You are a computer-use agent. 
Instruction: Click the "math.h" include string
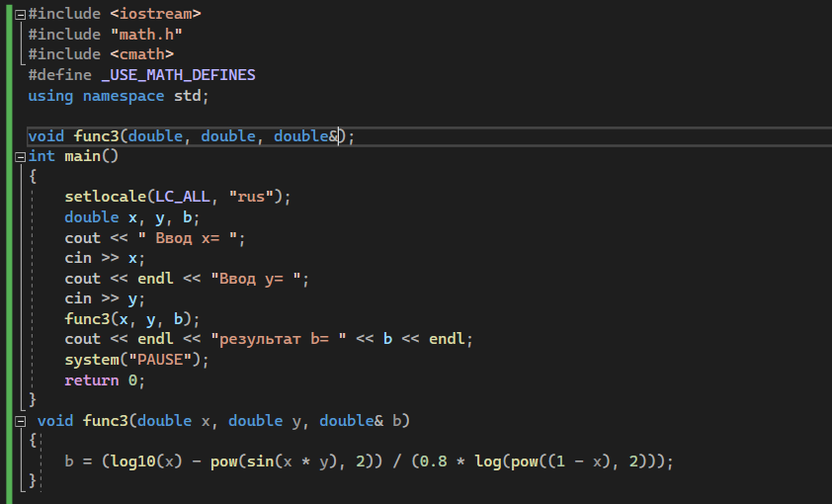[146, 35]
